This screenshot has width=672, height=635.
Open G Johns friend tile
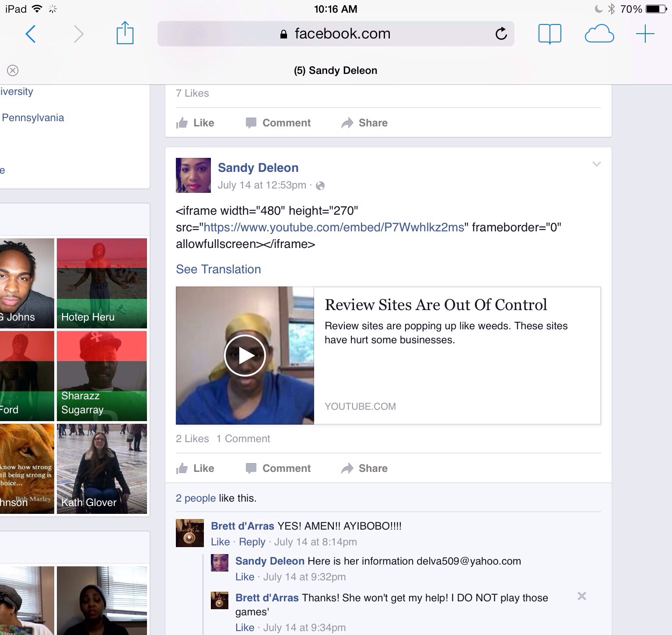tap(27, 283)
